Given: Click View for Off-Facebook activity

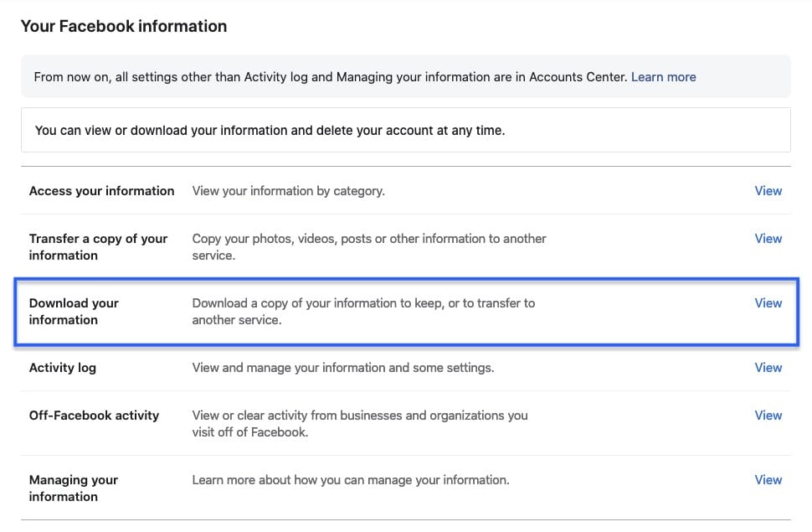Looking at the screenshot, I should tap(768, 416).
